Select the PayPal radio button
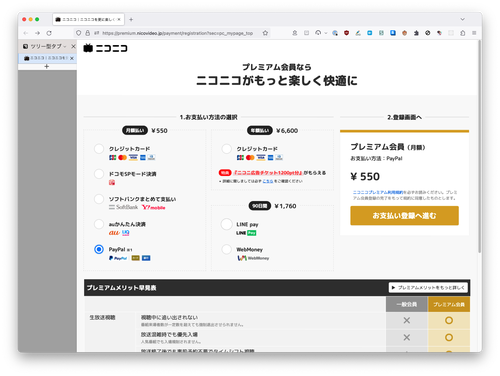Viewport: 500px width, 376px height. coord(99,249)
